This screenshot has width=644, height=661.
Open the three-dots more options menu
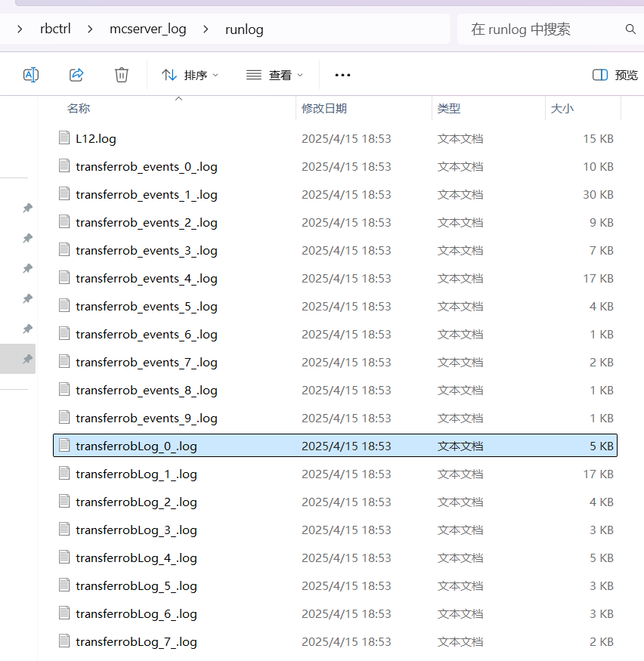click(x=342, y=75)
